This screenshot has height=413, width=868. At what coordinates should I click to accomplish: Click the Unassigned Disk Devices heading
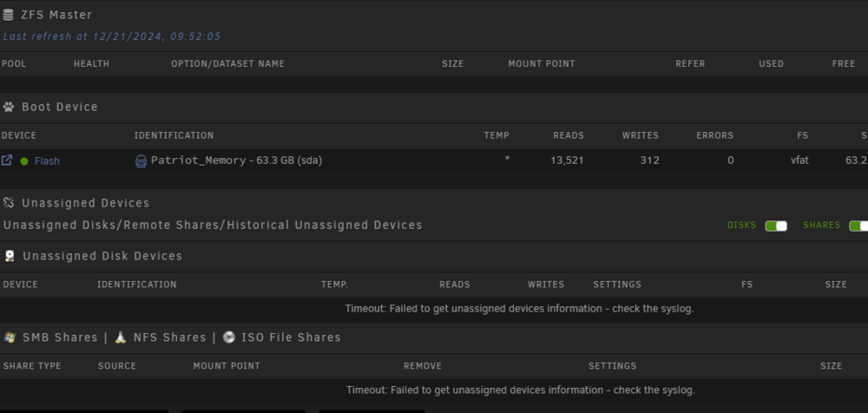click(102, 256)
